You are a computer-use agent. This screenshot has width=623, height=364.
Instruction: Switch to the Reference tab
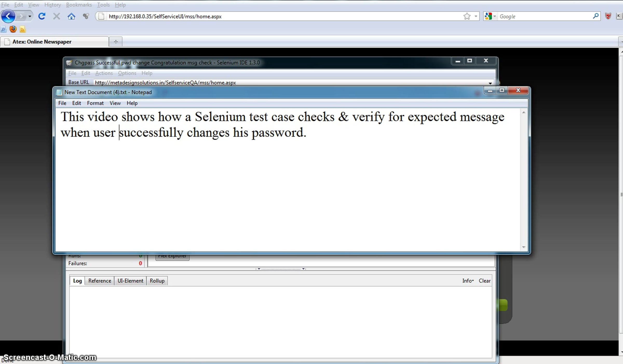click(99, 281)
